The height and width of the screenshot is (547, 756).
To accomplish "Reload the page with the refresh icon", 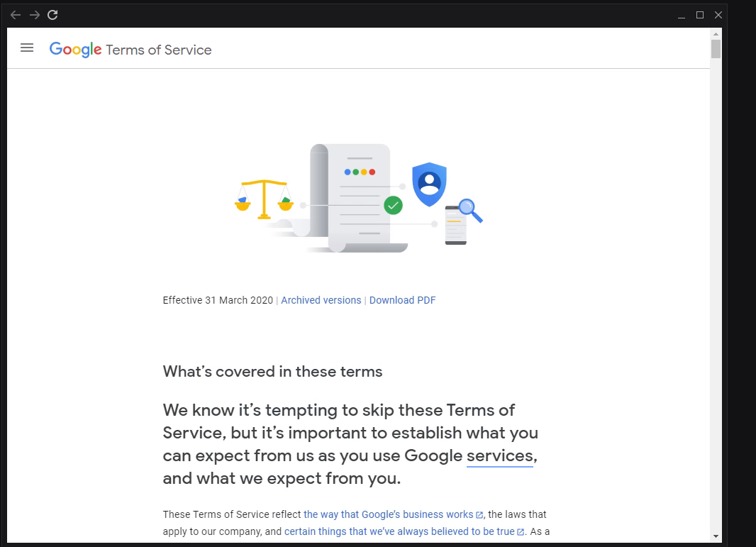I will (52, 15).
